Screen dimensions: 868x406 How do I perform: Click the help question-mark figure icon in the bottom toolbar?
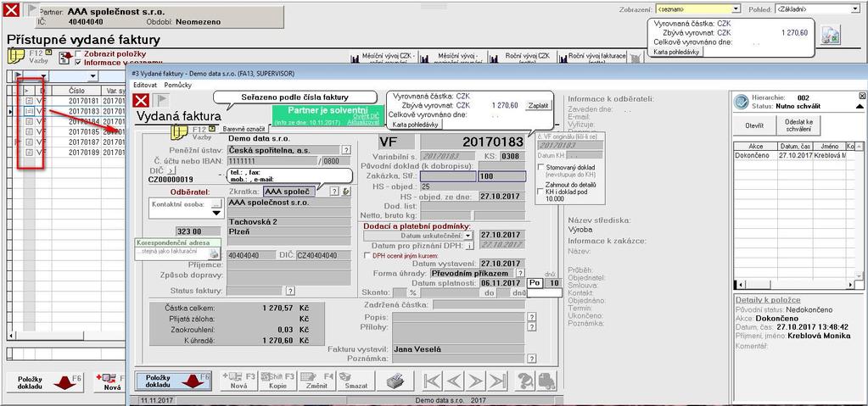point(524,381)
